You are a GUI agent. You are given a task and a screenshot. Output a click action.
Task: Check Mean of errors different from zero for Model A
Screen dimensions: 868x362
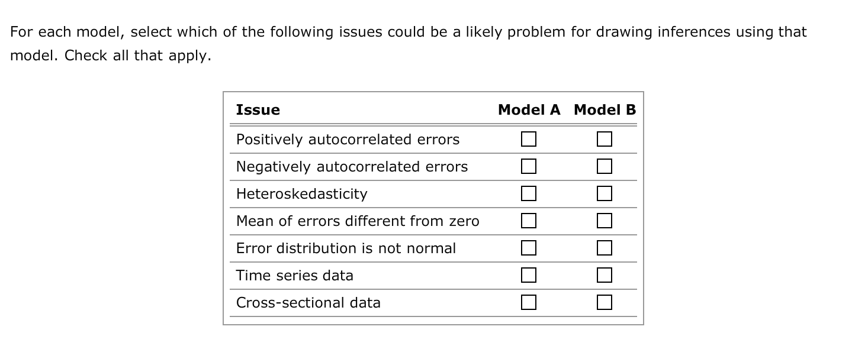click(x=529, y=221)
